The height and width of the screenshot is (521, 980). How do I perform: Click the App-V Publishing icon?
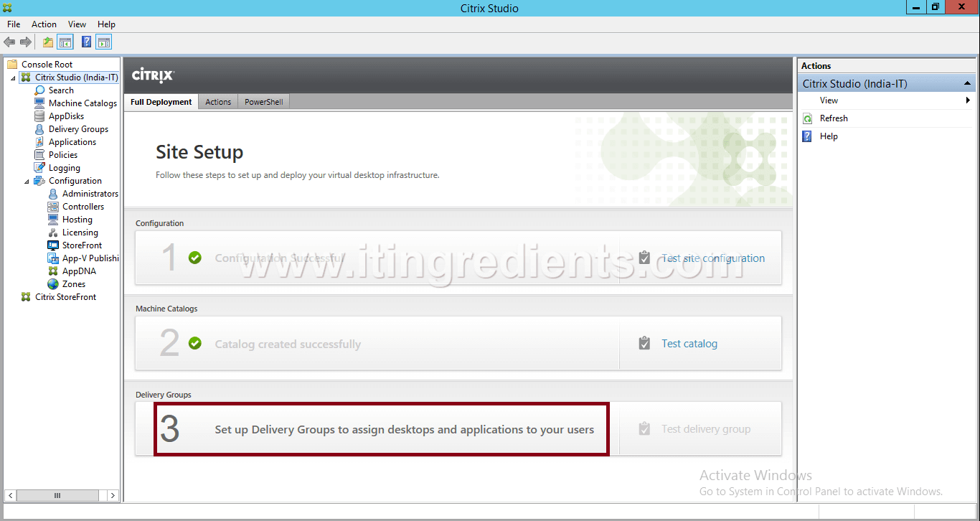(x=53, y=258)
